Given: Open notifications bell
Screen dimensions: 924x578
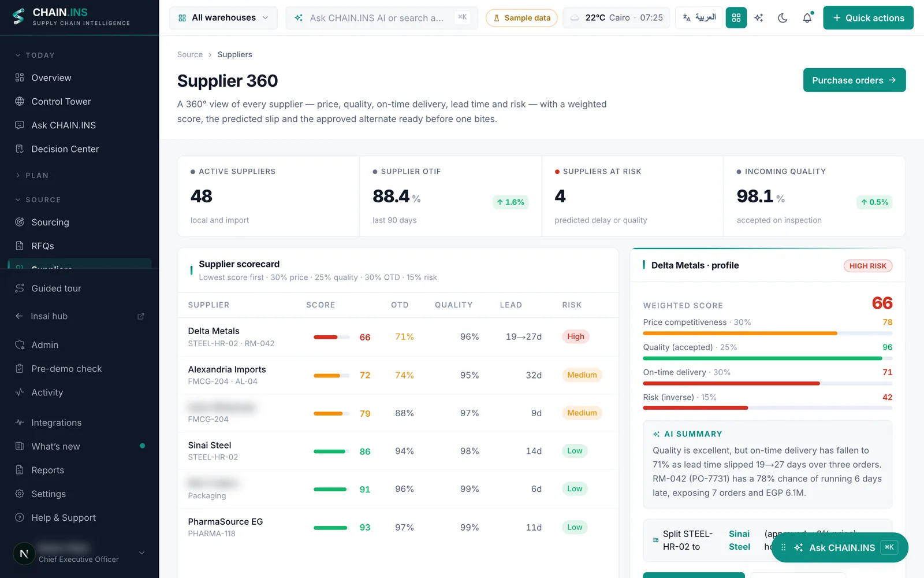Looking at the screenshot, I should (x=807, y=18).
